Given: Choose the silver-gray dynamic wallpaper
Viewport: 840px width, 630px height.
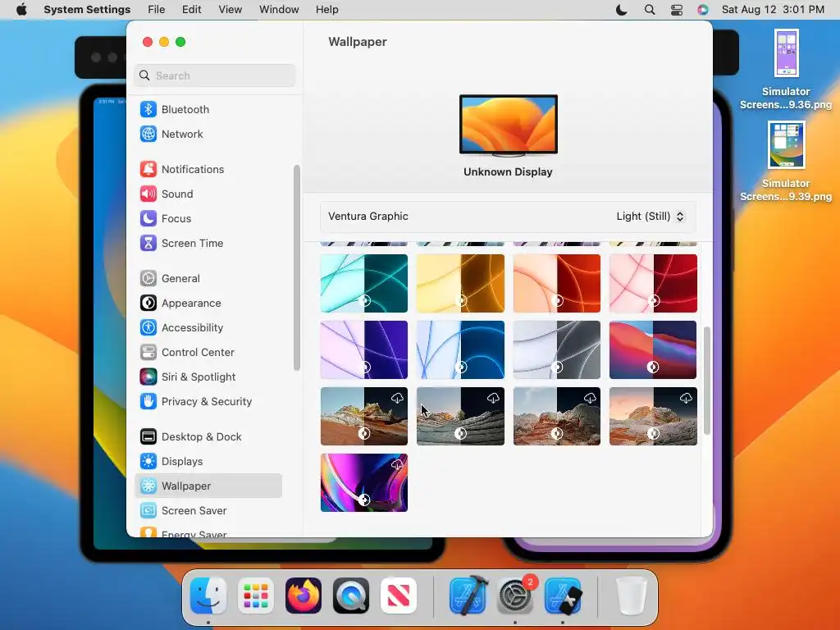Looking at the screenshot, I should coord(557,349).
